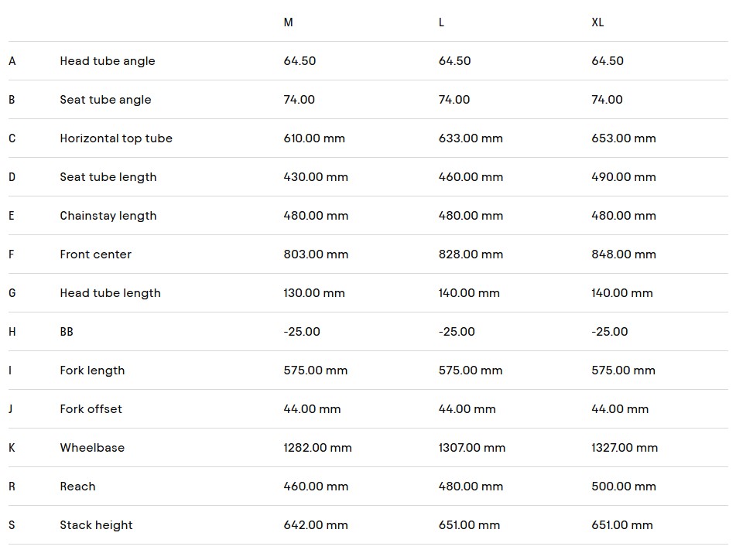
Task: Select the Head tube angle row label
Action: click(108, 61)
